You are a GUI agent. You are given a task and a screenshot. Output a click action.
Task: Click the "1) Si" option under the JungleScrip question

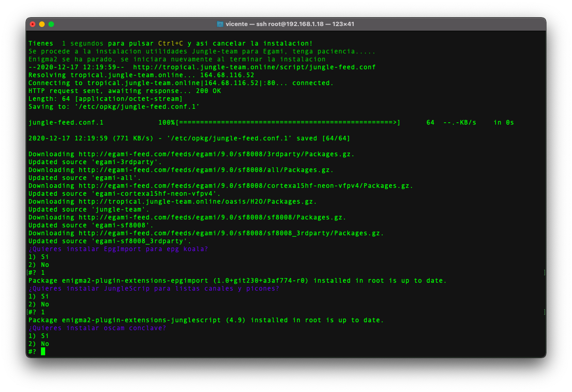pos(39,297)
